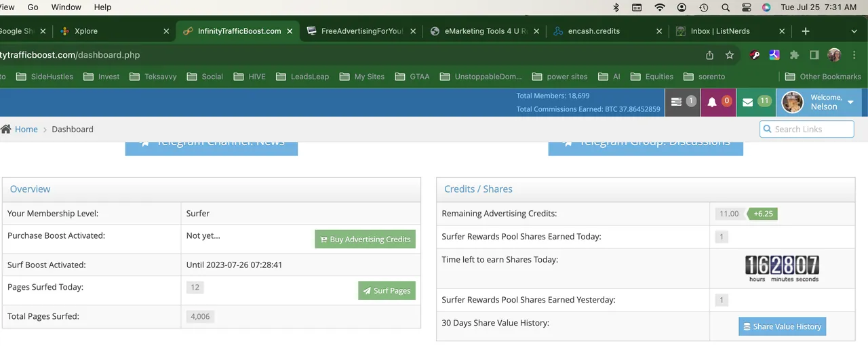Open the server stack notifications badge

pos(683,102)
